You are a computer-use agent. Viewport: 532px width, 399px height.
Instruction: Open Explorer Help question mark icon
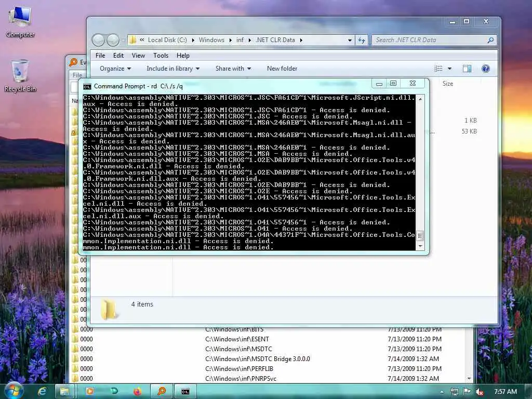[486, 69]
